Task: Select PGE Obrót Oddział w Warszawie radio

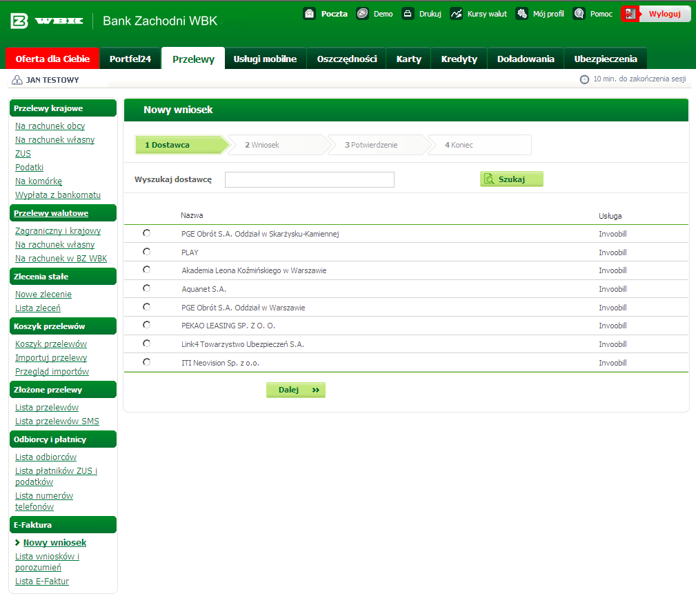Action: click(x=146, y=307)
